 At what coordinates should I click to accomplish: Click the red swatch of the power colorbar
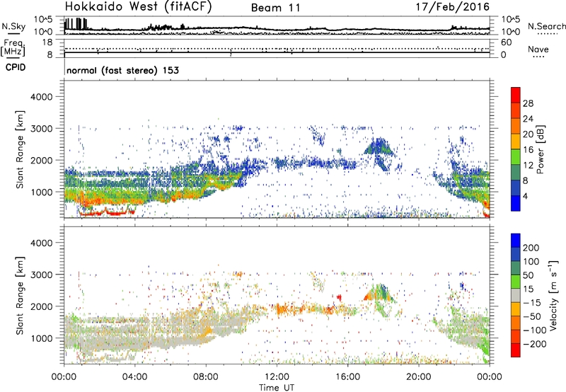click(516, 95)
